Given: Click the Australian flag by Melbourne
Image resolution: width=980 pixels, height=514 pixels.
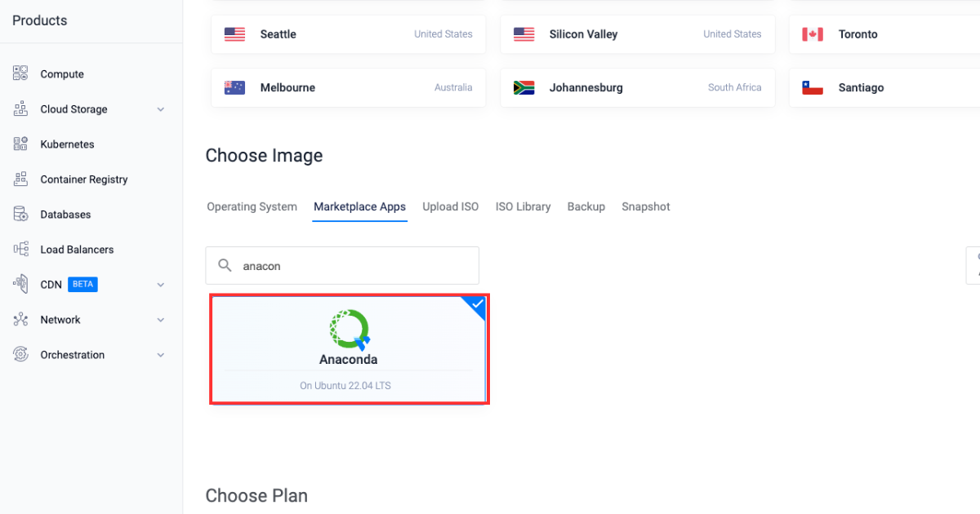Looking at the screenshot, I should point(235,87).
